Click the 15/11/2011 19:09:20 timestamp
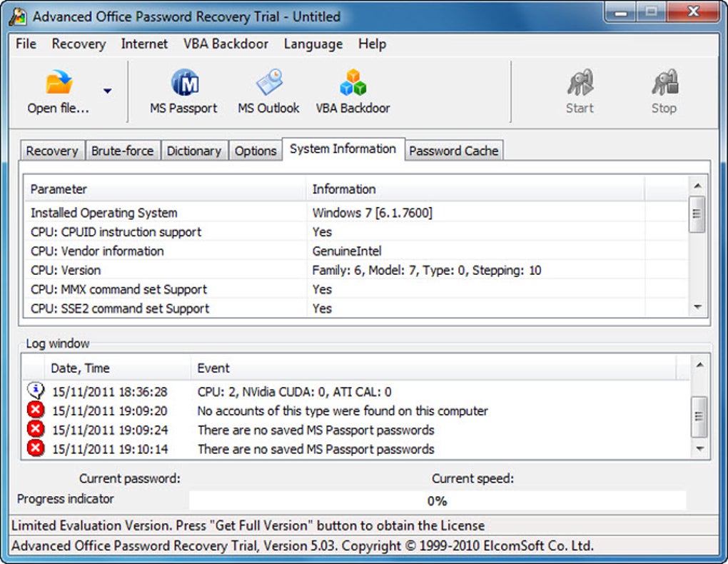The image size is (728, 564). pyautogui.click(x=110, y=411)
